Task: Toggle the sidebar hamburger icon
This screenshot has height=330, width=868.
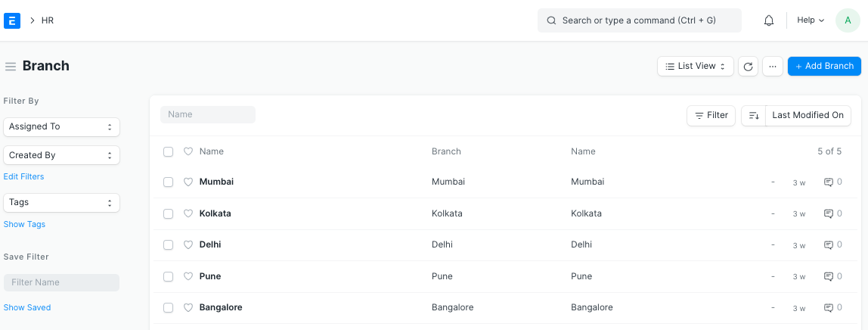Action: (11, 67)
